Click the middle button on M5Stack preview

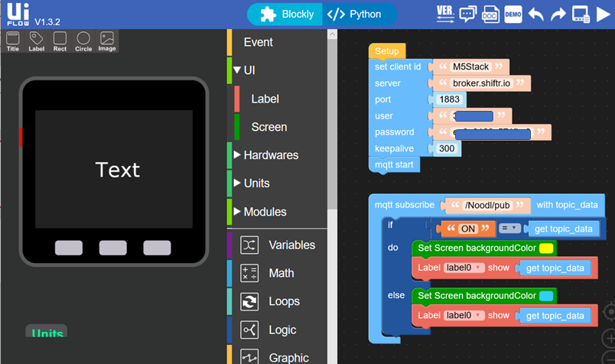click(x=113, y=248)
